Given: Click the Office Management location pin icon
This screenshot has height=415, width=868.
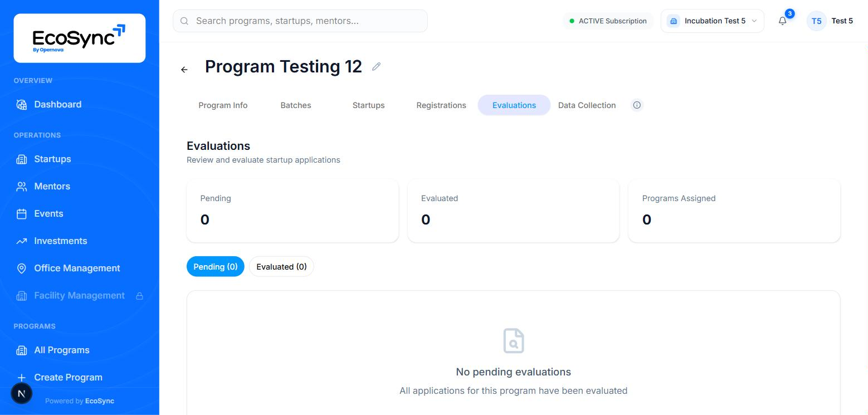Looking at the screenshot, I should 22,268.
